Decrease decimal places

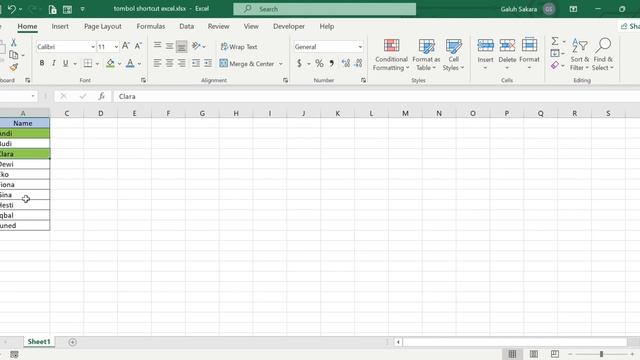pos(358,64)
